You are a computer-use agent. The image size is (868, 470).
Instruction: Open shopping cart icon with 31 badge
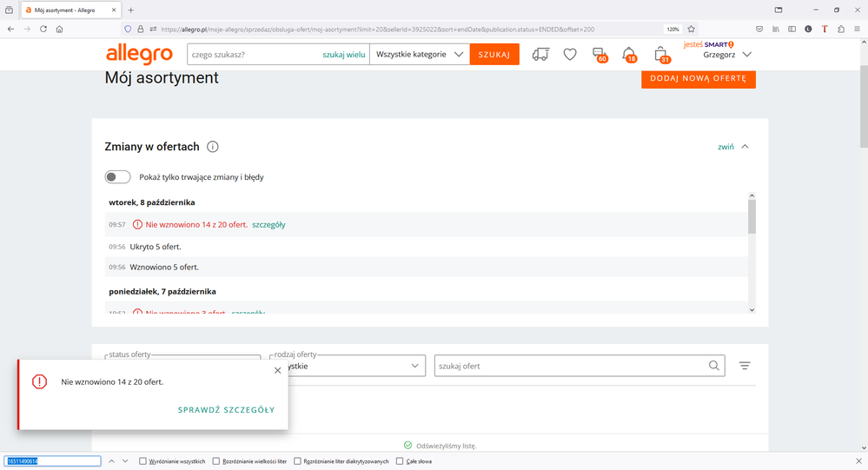[x=661, y=55]
